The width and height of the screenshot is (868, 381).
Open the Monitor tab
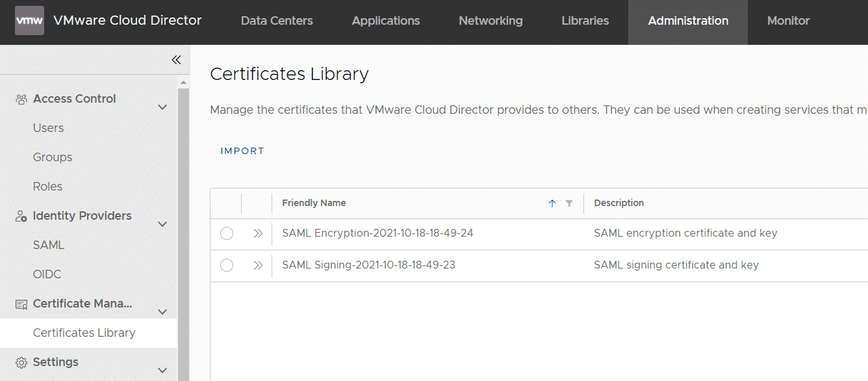[788, 21]
